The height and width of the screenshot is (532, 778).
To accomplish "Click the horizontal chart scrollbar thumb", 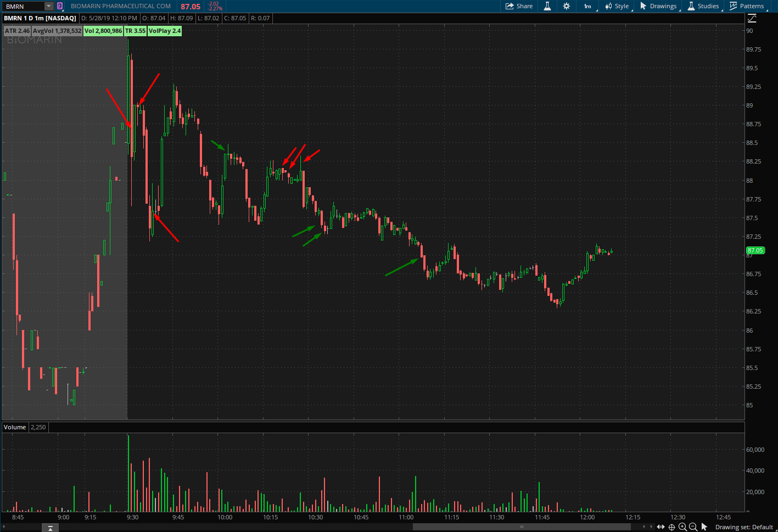I will pos(522,527).
